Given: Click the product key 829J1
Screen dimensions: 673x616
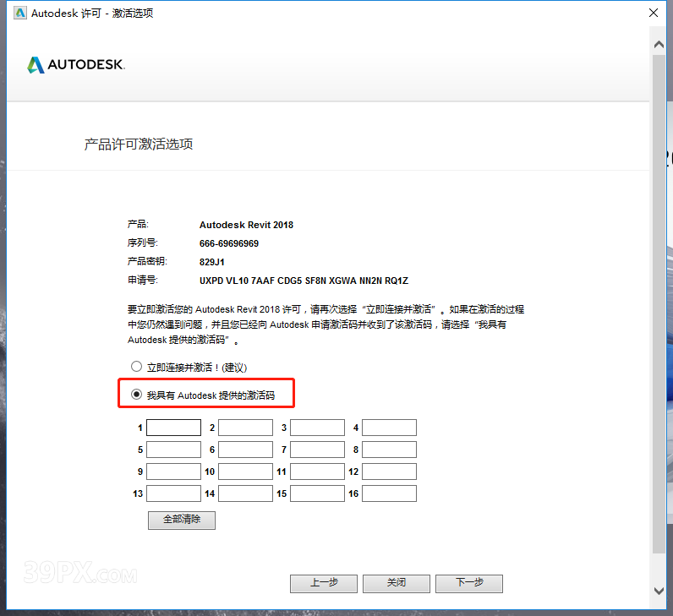Looking at the screenshot, I should pos(212,262).
